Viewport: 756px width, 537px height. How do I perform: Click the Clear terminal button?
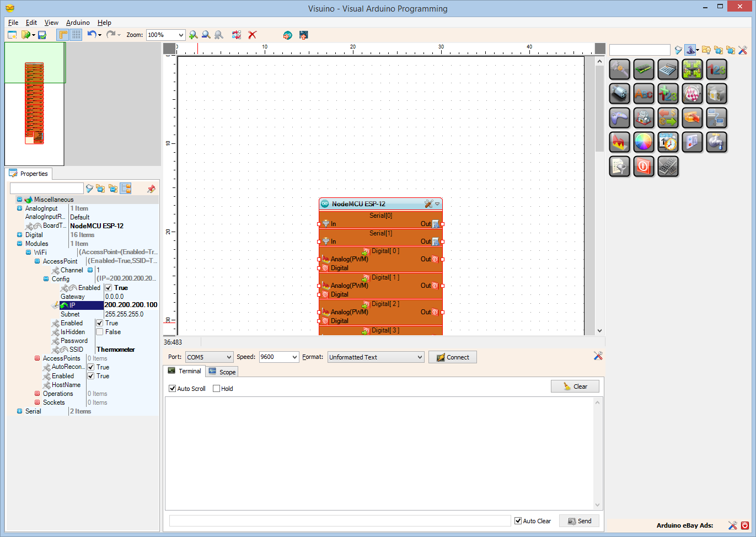(575, 386)
